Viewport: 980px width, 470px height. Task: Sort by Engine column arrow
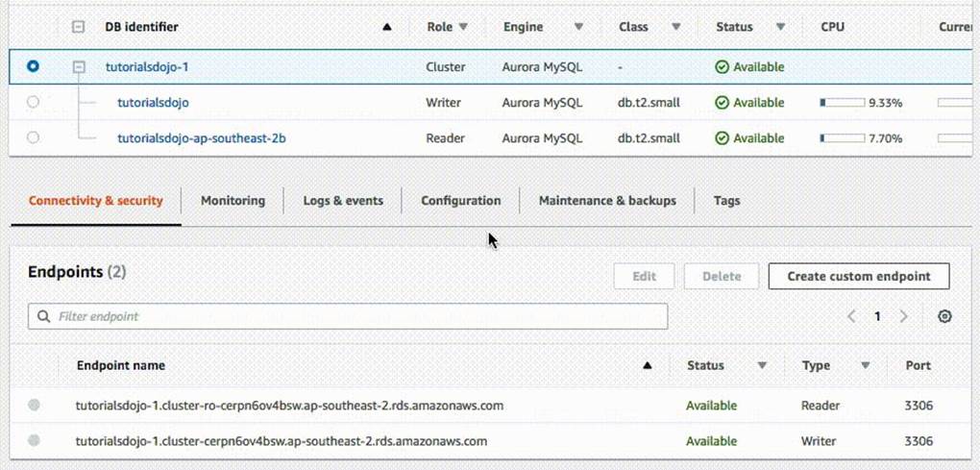578,28
